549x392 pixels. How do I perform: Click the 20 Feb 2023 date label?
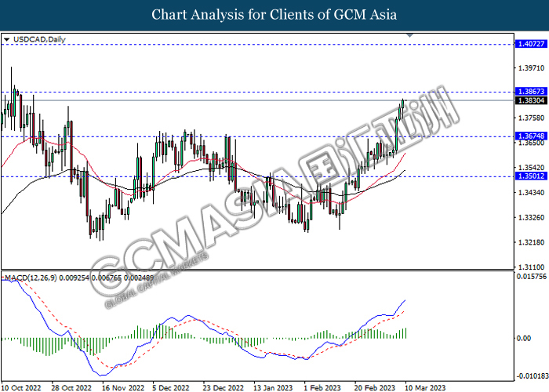point(375,388)
